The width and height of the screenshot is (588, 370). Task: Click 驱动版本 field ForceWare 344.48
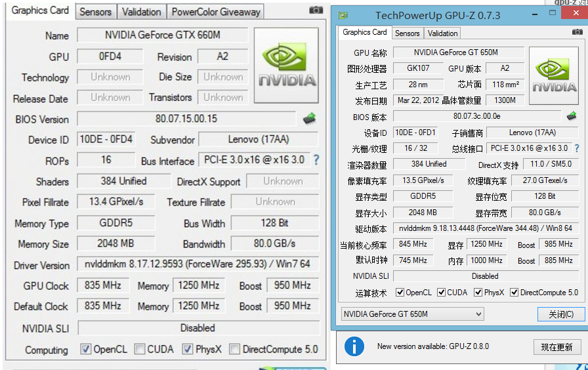485,228
